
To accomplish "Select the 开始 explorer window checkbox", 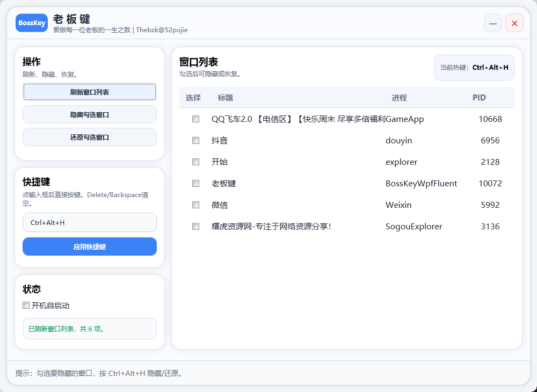I will click(x=195, y=162).
